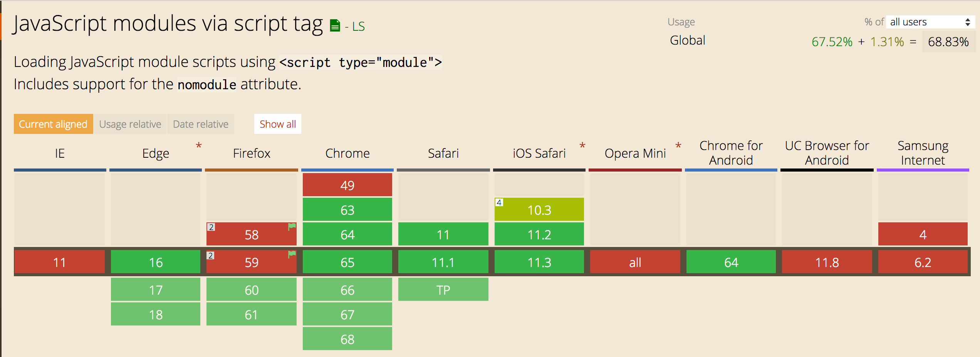Click the asterisk next to Edge heading
This screenshot has height=357, width=980.
(199, 146)
